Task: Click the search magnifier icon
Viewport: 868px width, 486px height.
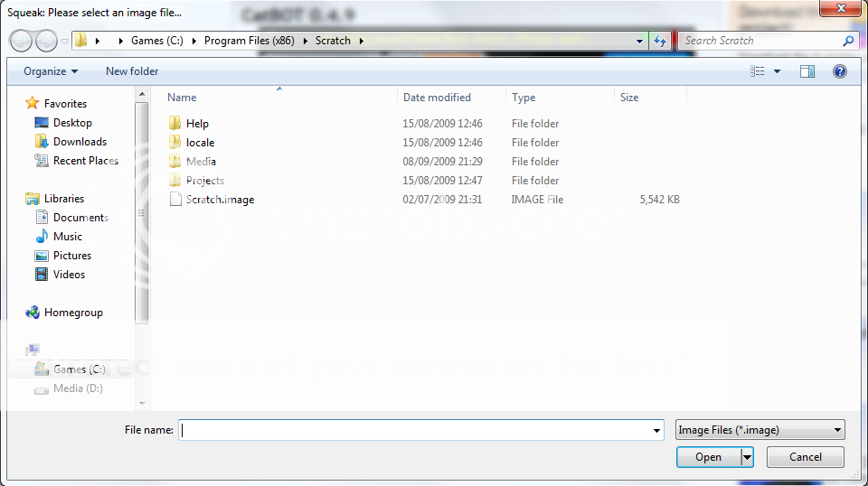Action: 848,41
